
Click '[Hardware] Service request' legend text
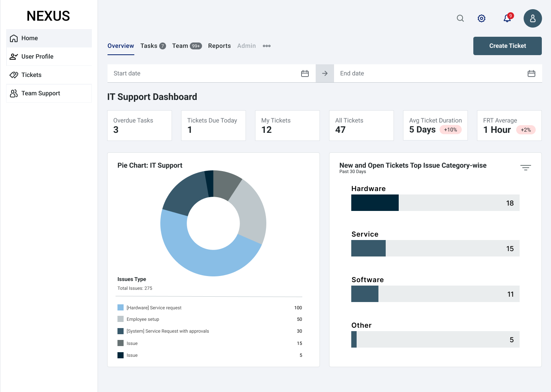[x=154, y=308]
